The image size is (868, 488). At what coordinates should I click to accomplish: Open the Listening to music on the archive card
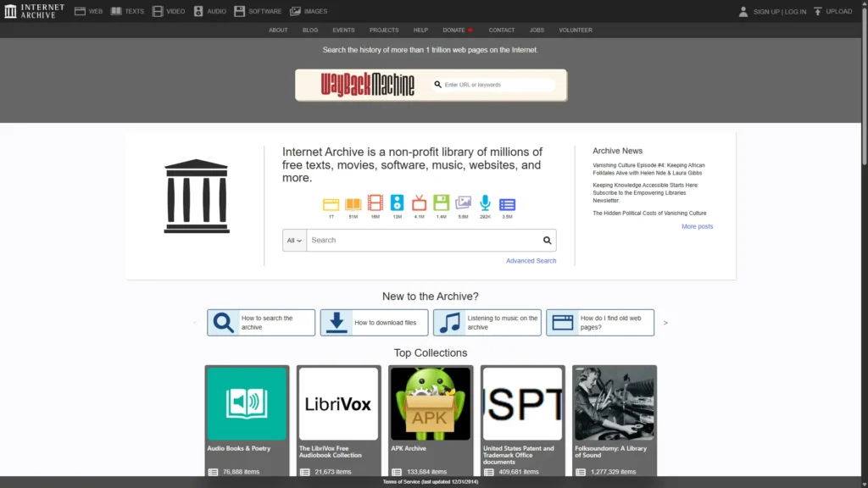click(487, 323)
